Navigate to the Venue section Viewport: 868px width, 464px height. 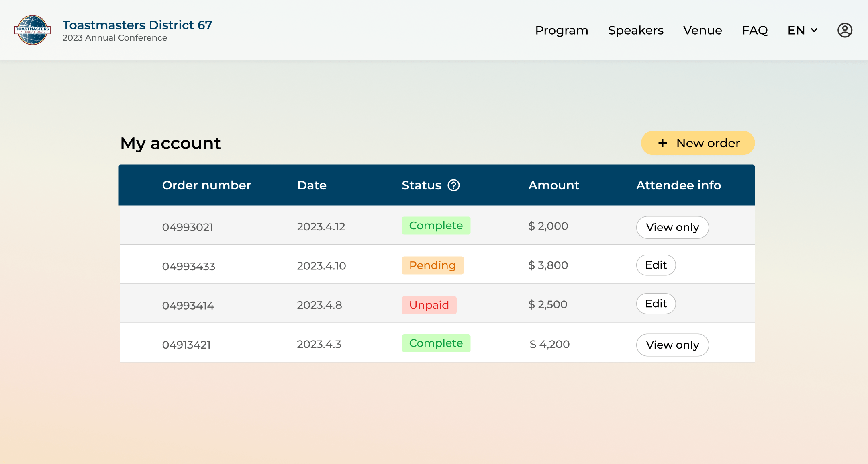(x=703, y=30)
